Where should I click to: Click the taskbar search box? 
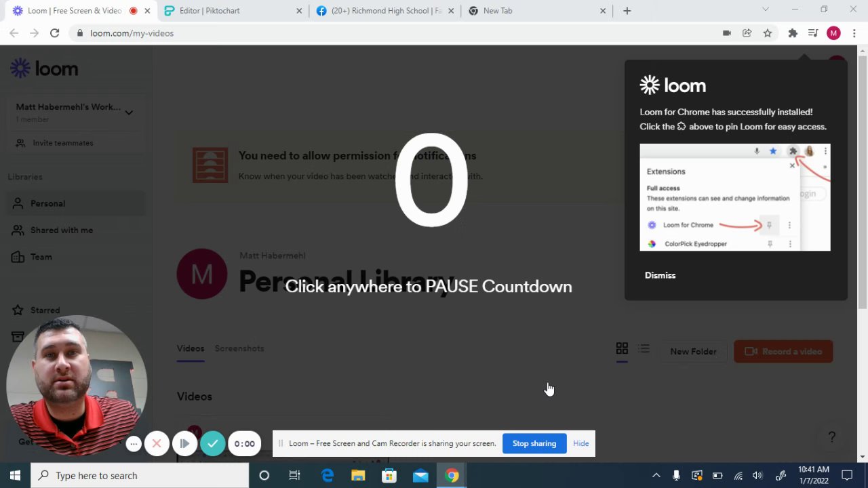tap(140, 475)
